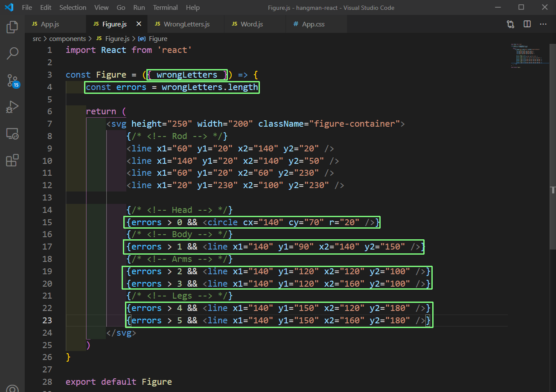Image resolution: width=556 pixels, height=392 pixels.
Task: Click line number 23 in the gutter
Action: pos(47,320)
